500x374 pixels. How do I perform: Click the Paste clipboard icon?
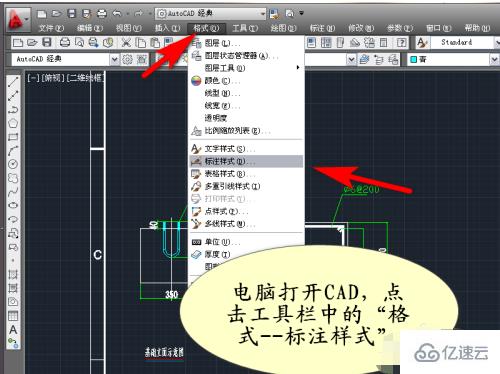(x=155, y=42)
